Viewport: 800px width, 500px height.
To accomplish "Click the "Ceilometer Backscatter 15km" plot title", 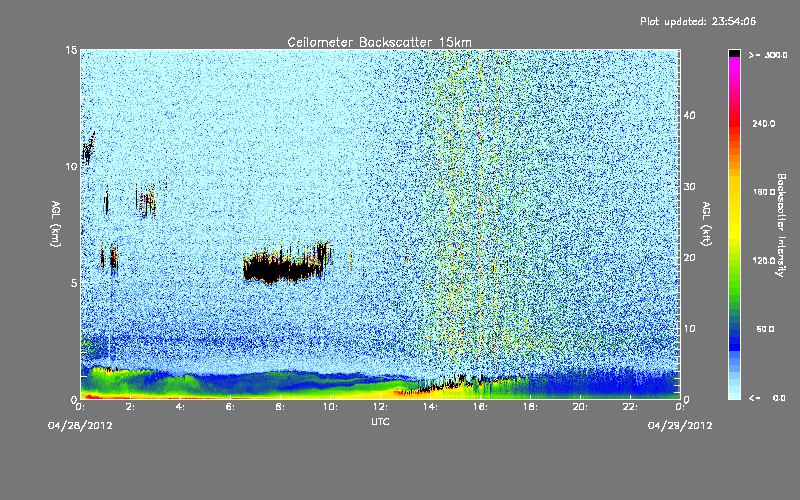I will [379, 42].
